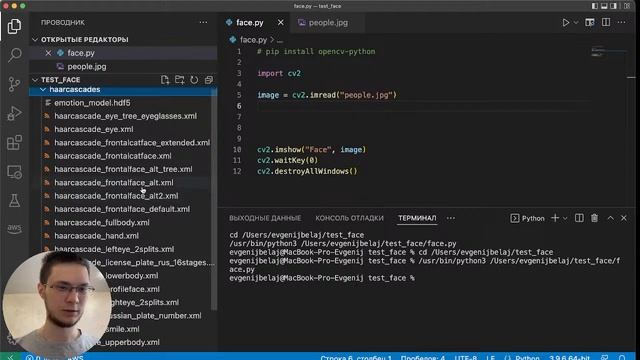Open the Search view in activity bar
The image size is (640, 360).
pos(15,55)
